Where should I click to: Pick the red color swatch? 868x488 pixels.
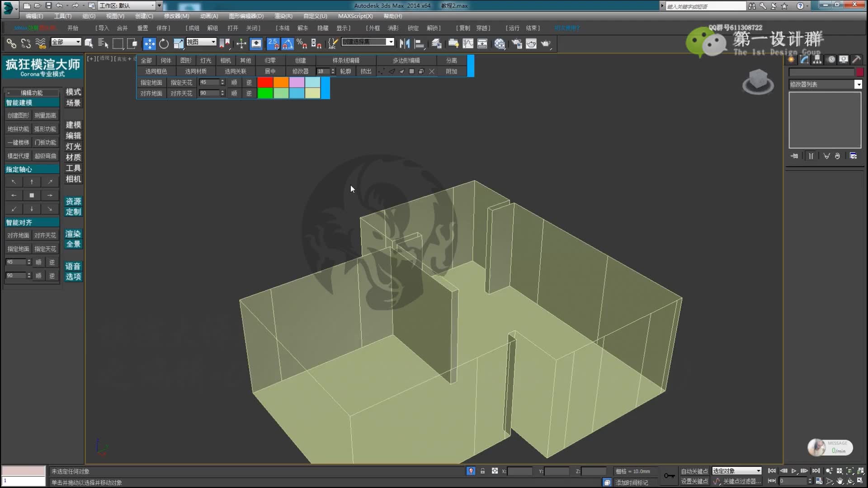coord(265,82)
